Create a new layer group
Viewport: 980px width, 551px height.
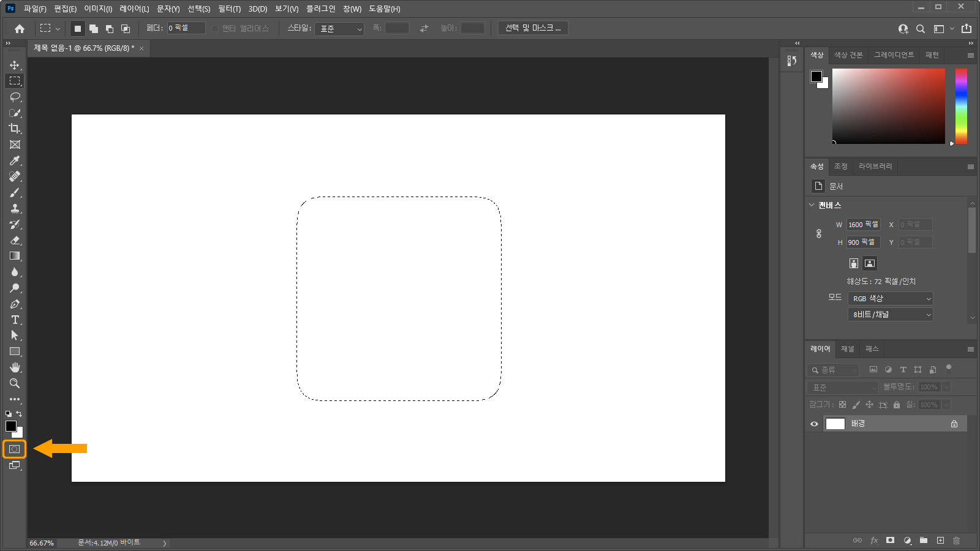(924, 540)
